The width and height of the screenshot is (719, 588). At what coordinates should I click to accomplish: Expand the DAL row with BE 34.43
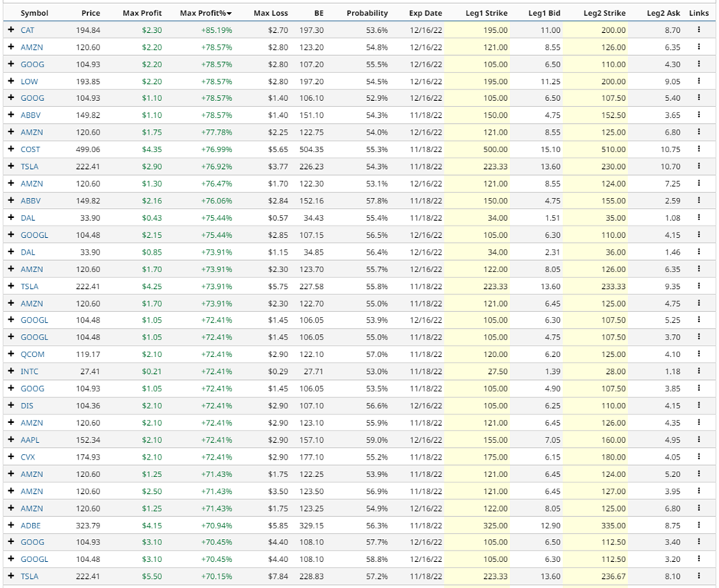tap(11, 218)
